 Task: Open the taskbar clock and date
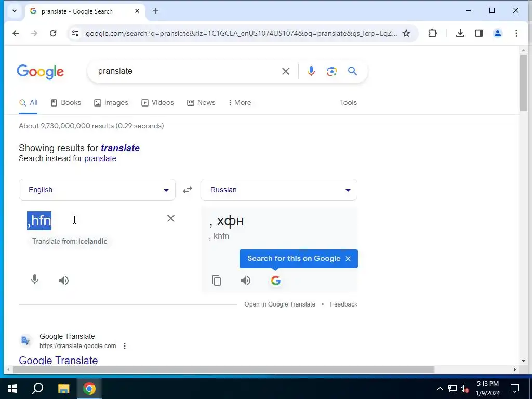(x=487, y=389)
